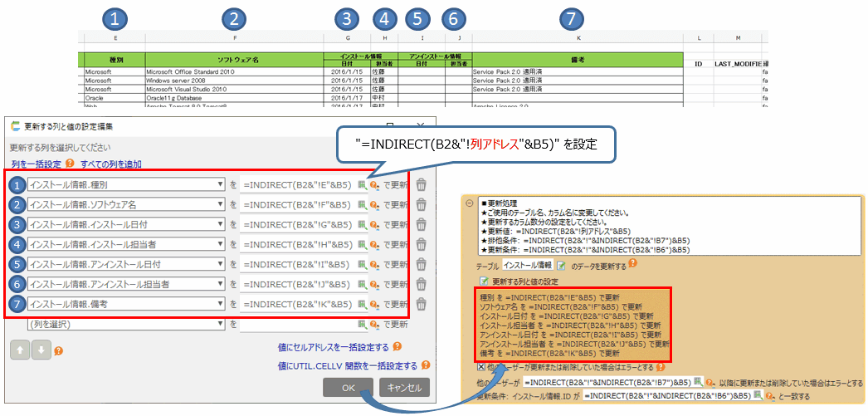Viewport: 868px width, 416px height.
Task: Move row up with the up arrow button
Action: (19, 350)
